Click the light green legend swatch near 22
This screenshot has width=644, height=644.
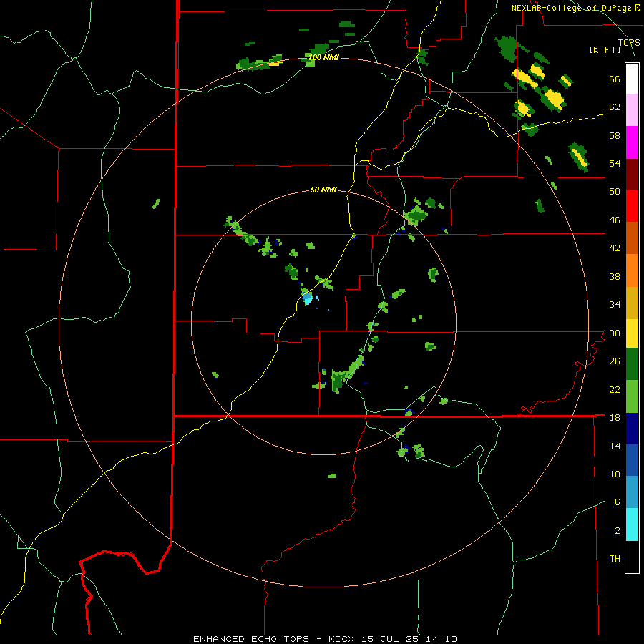pos(632,396)
